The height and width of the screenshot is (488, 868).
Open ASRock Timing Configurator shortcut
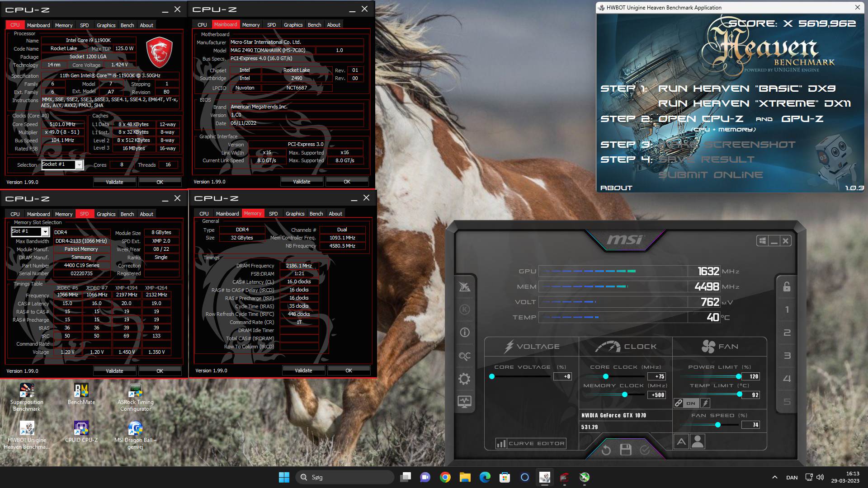coord(136,397)
